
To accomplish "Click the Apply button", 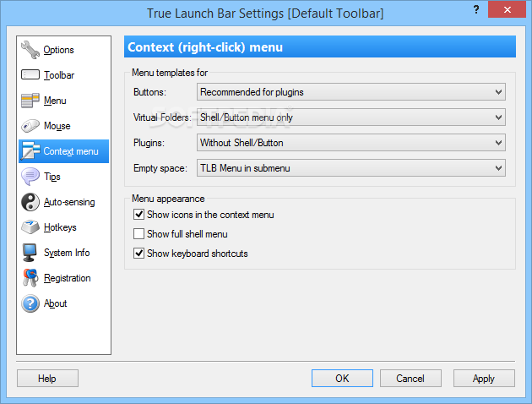I will 484,378.
